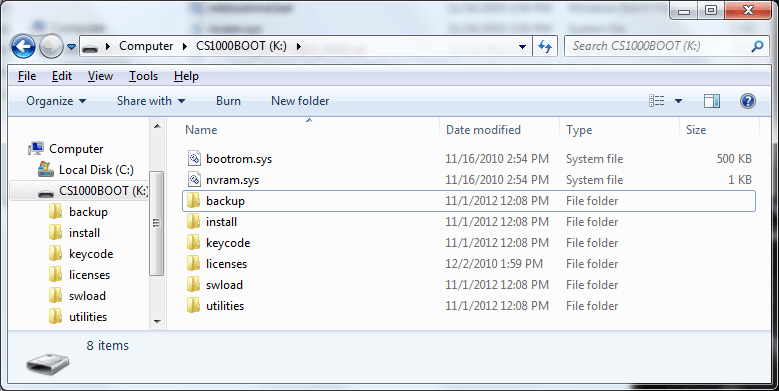Viewport: 779px width, 391px height.
Task: Select backup folder in navigation tree
Action: point(88,212)
